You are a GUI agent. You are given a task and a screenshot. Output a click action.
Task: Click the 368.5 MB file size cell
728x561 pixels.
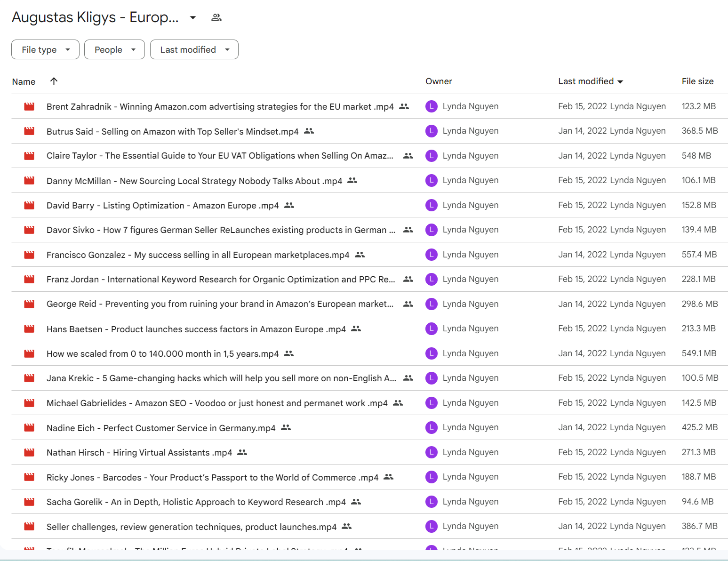[700, 131]
